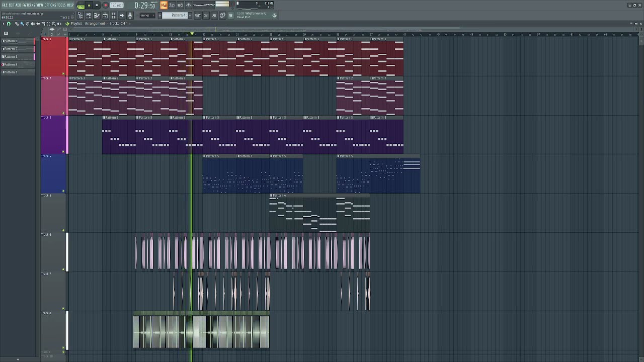Select the Playback speaker tool in playlist
This screenshot has width=644, height=362.
coord(60,24)
